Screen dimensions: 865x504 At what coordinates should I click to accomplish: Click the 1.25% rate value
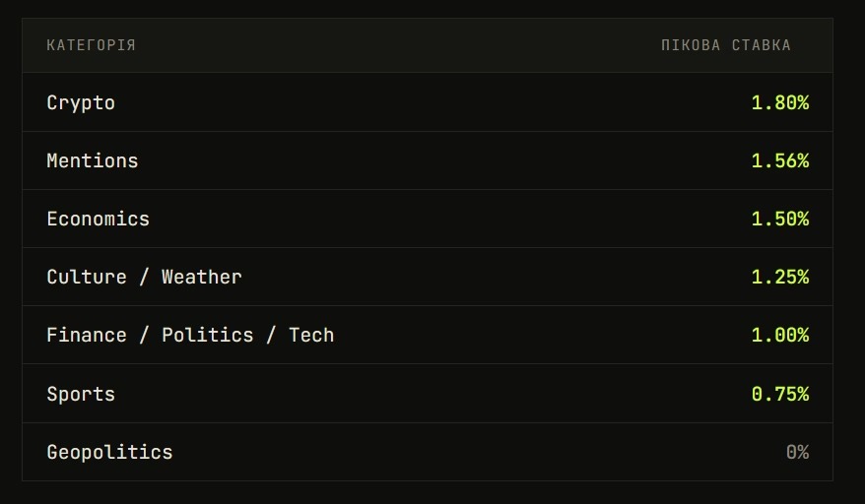pyautogui.click(x=779, y=277)
